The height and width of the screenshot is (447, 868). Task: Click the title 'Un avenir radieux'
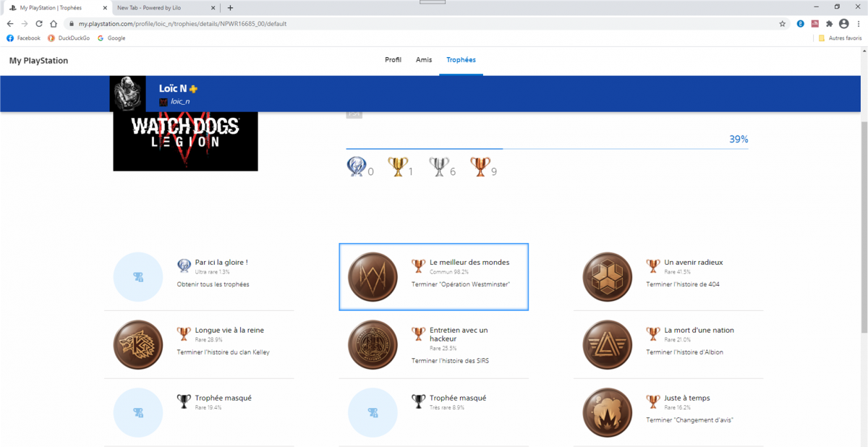(694, 262)
